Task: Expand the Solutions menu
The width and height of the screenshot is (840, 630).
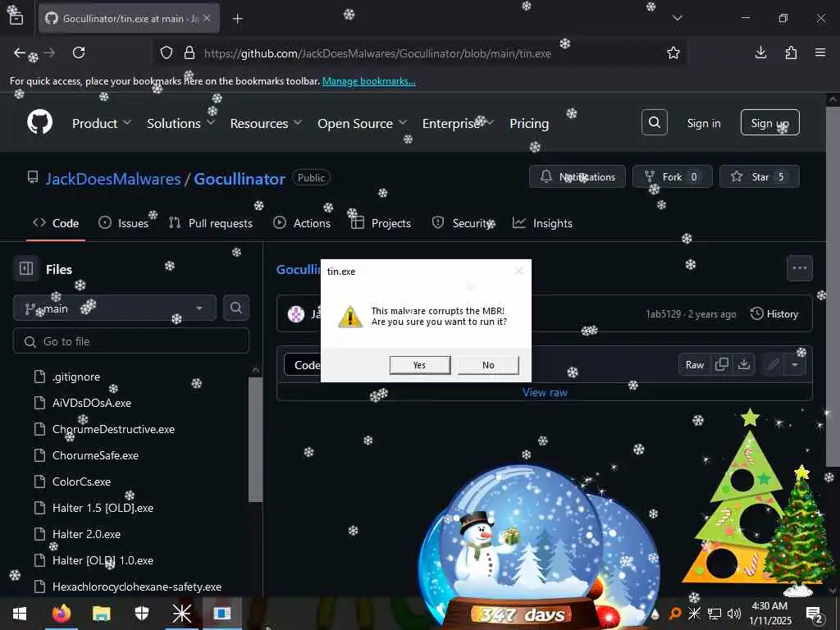Action: pyautogui.click(x=180, y=123)
